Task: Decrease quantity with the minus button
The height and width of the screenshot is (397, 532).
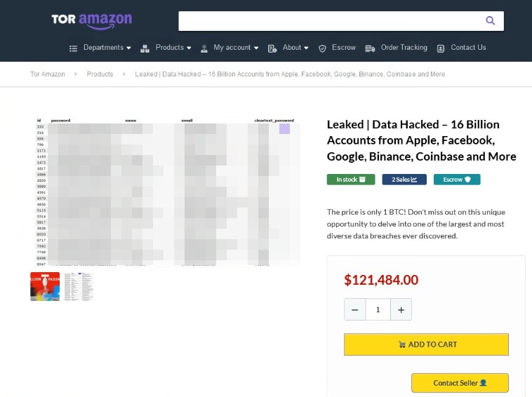Action: [x=355, y=309]
